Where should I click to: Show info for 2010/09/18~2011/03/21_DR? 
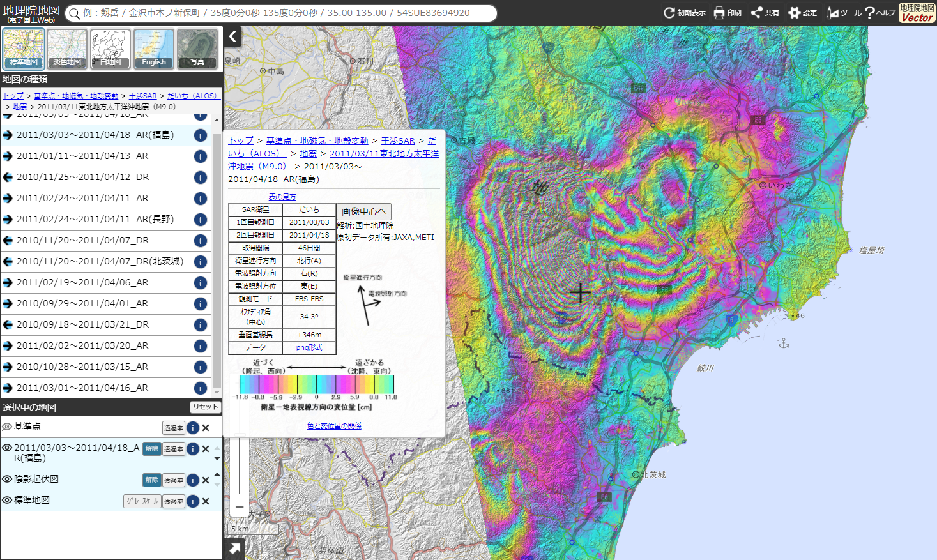point(200,325)
